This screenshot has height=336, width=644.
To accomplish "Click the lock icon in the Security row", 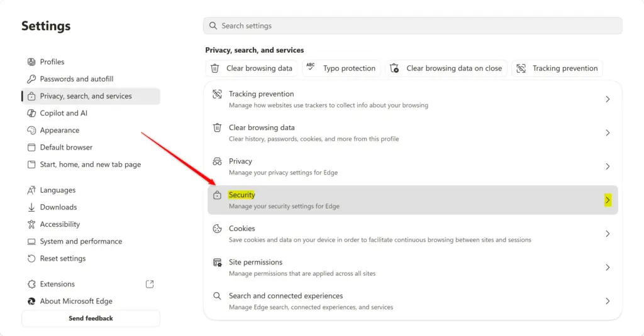I will [217, 195].
